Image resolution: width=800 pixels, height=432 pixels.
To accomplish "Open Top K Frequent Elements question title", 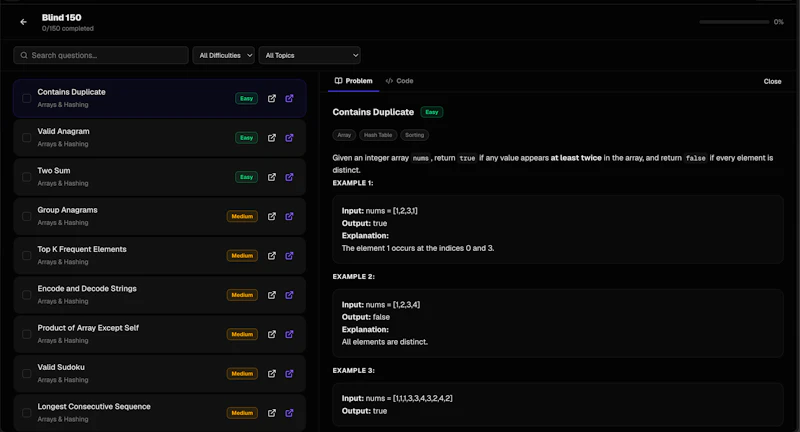I will coord(82,249).
